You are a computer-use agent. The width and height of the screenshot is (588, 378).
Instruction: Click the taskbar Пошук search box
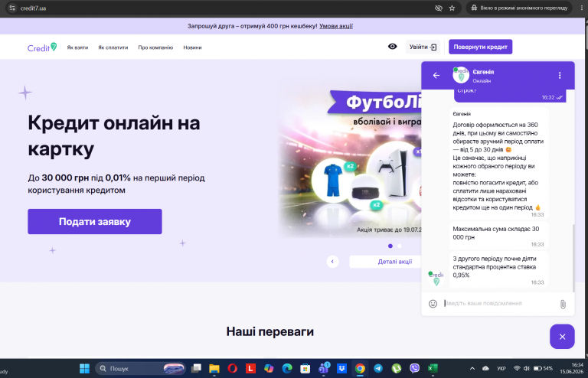click(141, 369)
